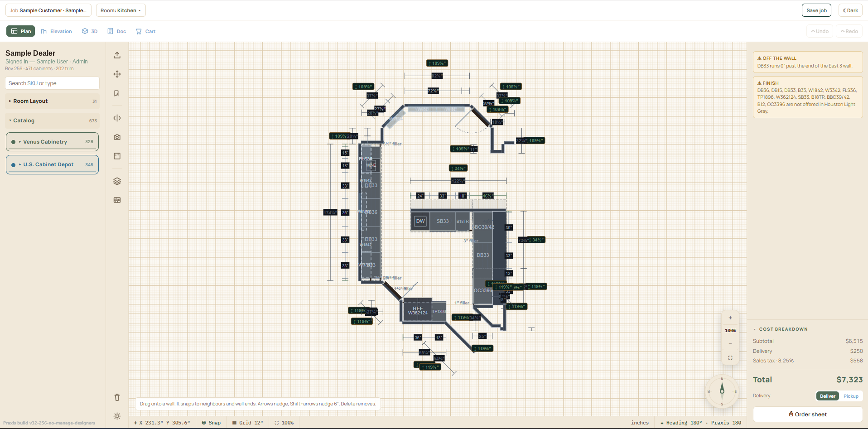Click the sun brightness icon
868x429 pixels.
tap(117, 416)
